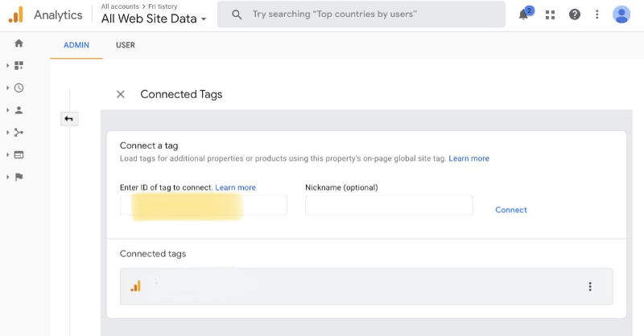The image size is (644, 336).
Task: Click the Connect button
Action: 511,210
